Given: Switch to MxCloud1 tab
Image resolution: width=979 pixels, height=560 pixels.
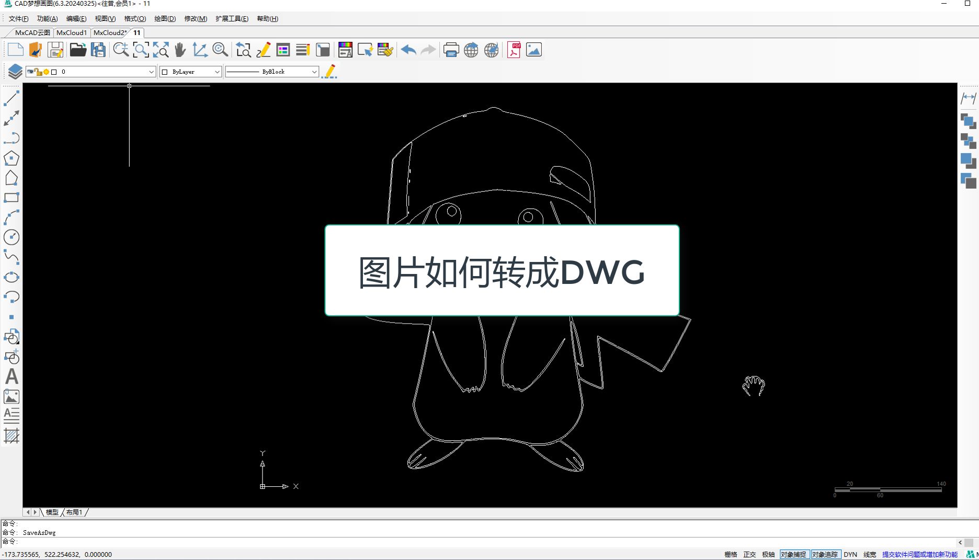Looking at the screenshot, I should pyautogui.click(x=72, y=32).
